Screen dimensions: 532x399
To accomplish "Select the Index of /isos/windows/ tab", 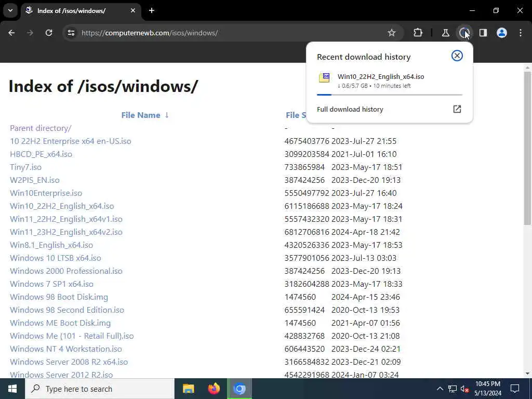I will (x=81, y=10).
